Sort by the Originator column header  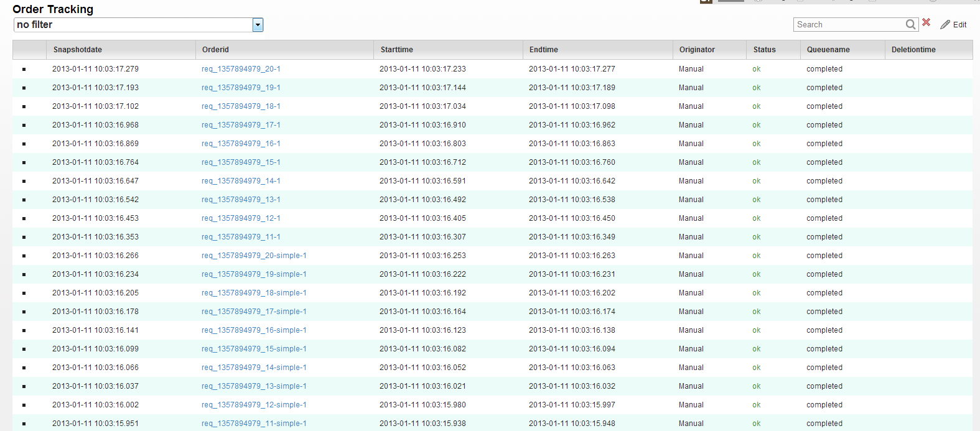(709, 50)
